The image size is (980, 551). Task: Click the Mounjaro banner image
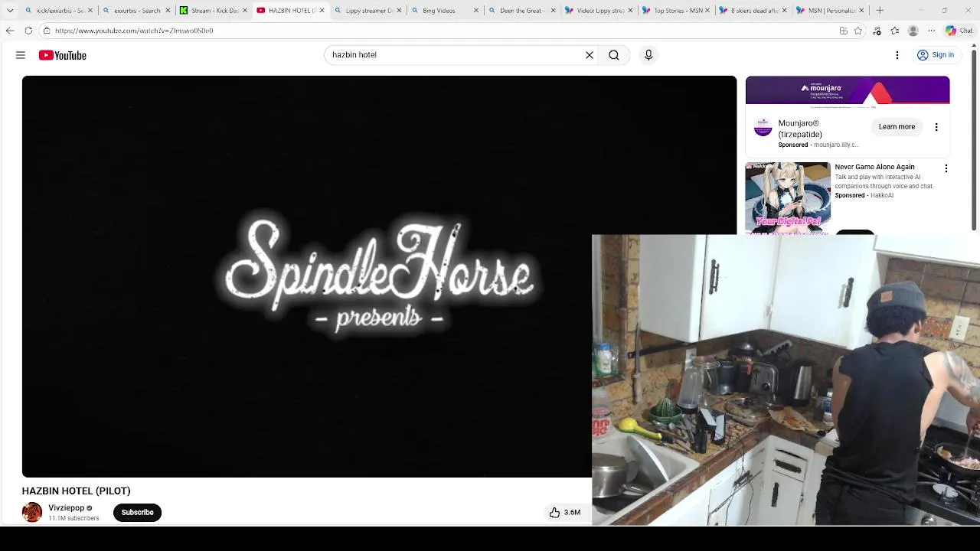848,90
